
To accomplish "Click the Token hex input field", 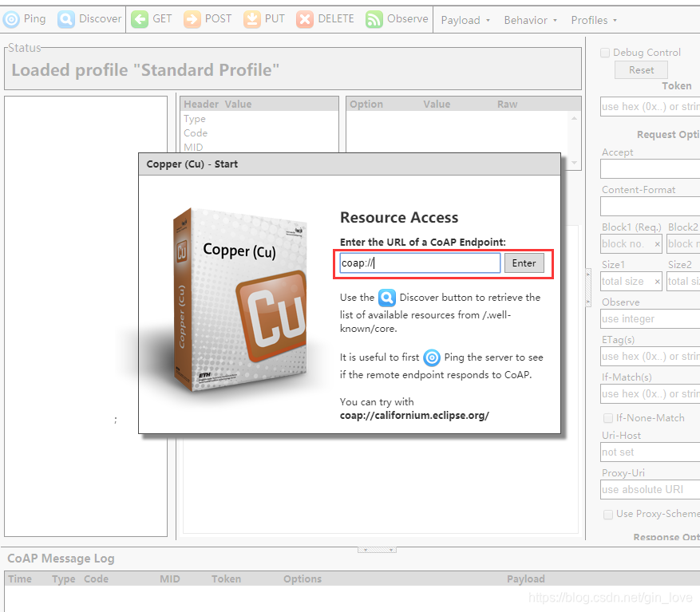I will click(650, 107).
